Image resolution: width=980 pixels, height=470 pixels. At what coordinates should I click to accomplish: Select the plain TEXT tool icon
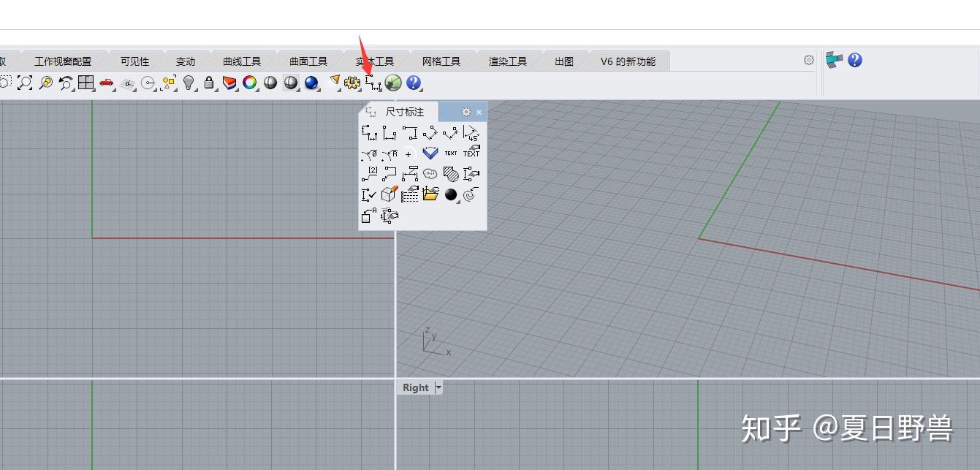(451, 153)
